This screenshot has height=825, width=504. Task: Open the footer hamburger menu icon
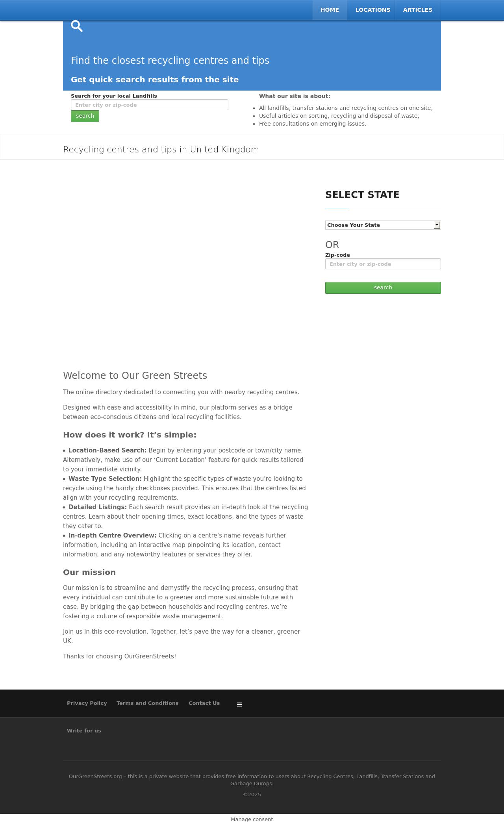[x=239, y=704]
